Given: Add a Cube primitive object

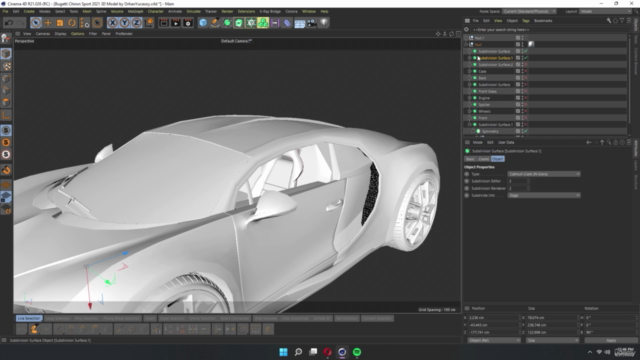Looking at the screenshot, I should [x=203, y=23].
